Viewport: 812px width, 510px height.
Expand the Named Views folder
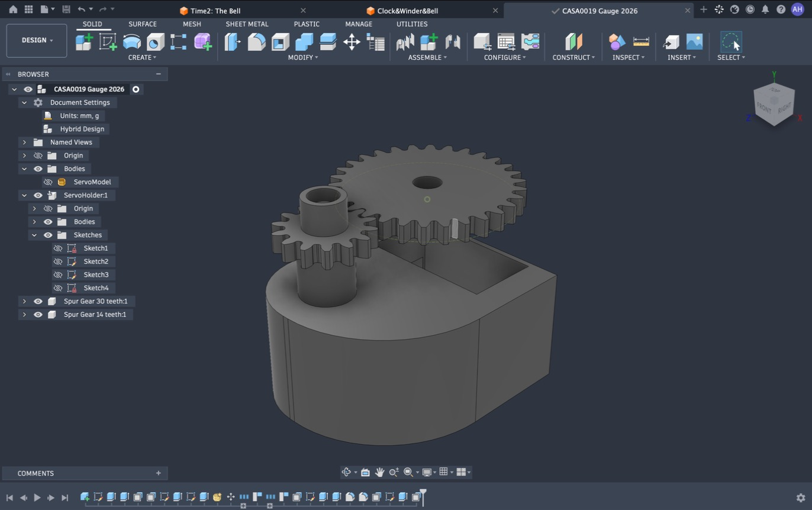[x=24, y=142]
